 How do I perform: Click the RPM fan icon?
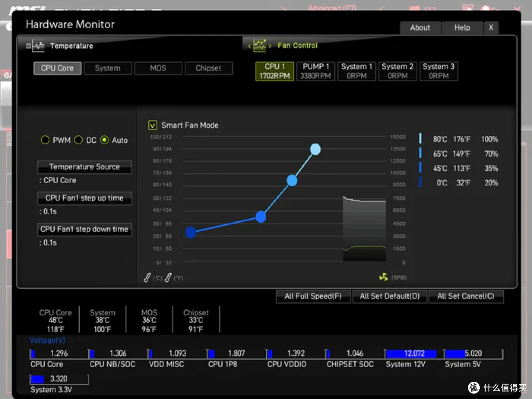[x=383, y=277]
